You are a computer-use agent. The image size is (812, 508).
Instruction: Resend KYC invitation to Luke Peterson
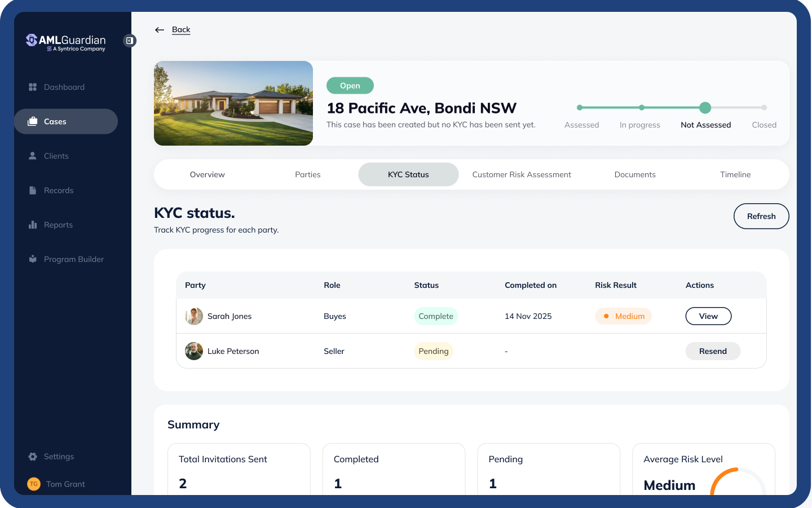click(x=713, y=351)
